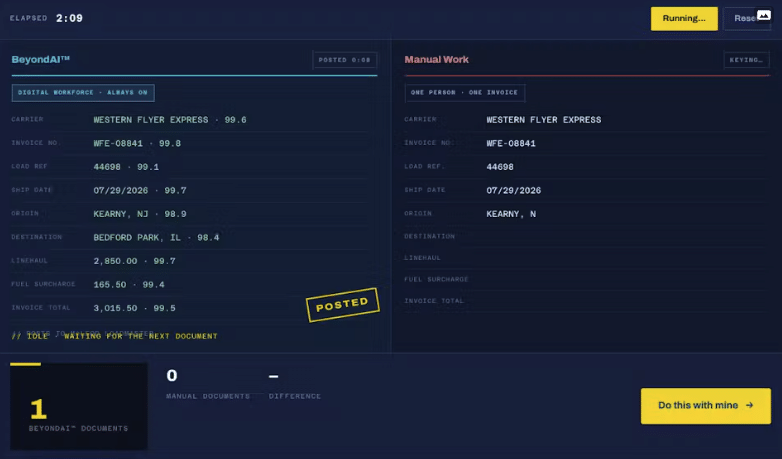The image size is (782, 459).
Task: Click ship date 07/29/2026 · 99.7
Action: pyautogui.click(x=140, y=190)
